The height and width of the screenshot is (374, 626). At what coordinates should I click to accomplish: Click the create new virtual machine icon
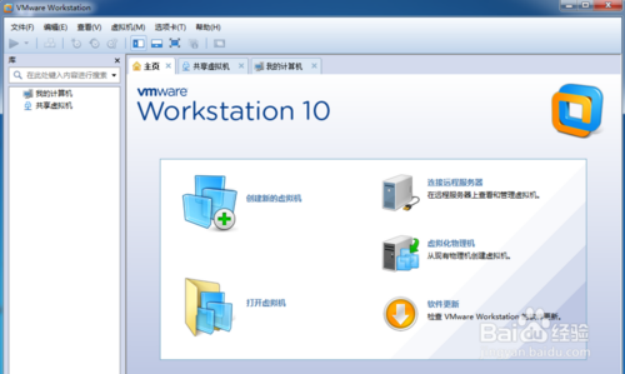pos(210,203)
